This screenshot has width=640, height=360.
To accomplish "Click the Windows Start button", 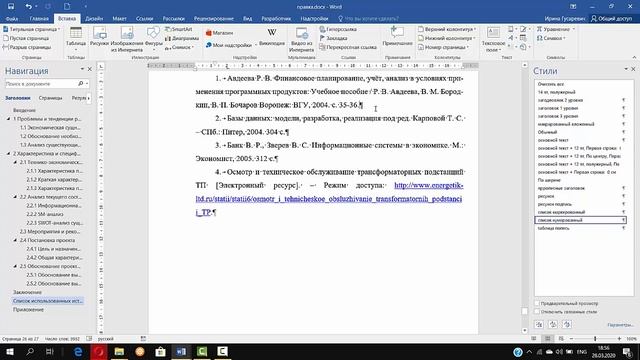I will 10,351.
